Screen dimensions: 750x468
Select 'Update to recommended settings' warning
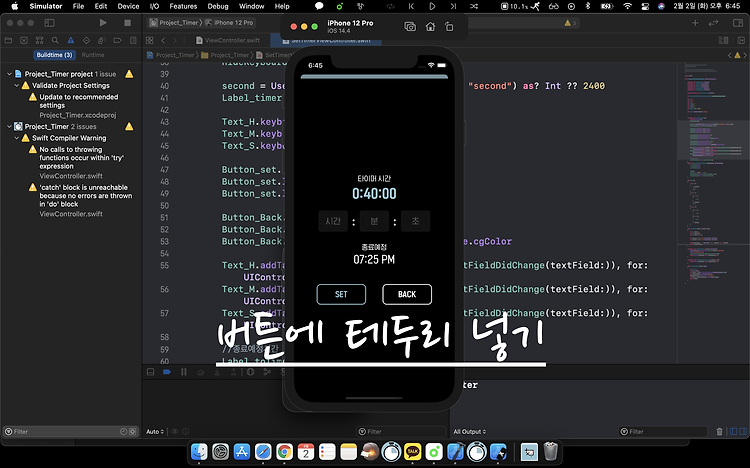78,101
